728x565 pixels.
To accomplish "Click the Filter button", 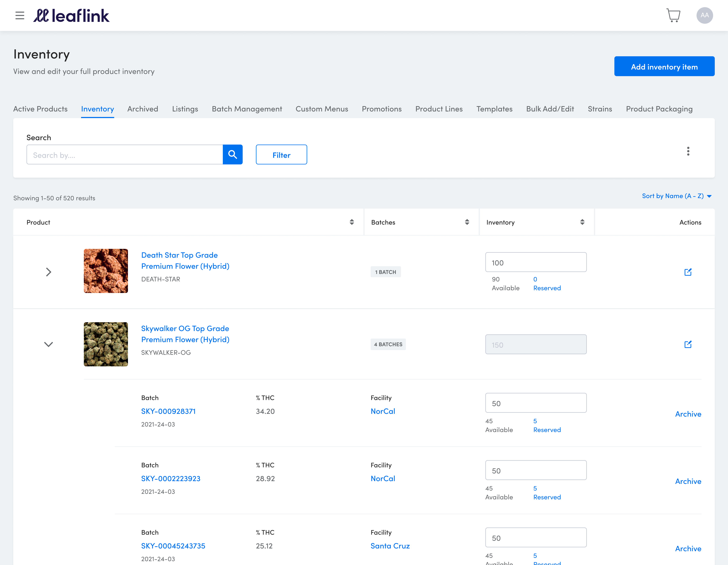I will click(281, 154).
